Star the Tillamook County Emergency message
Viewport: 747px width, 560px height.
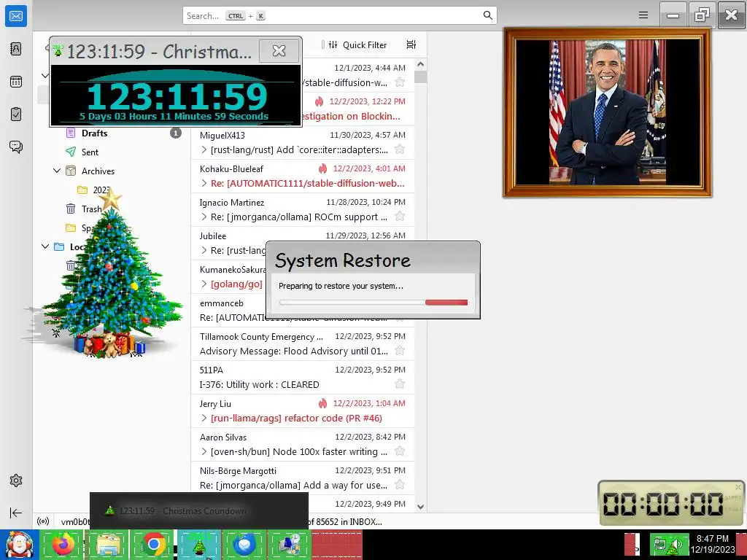pos(400,351)
